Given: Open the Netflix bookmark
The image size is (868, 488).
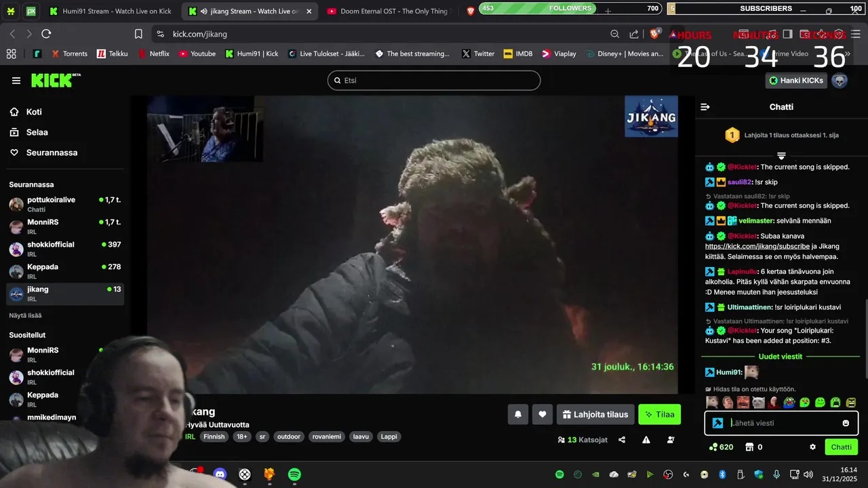Looking at the screenshot, I should 153,54.
